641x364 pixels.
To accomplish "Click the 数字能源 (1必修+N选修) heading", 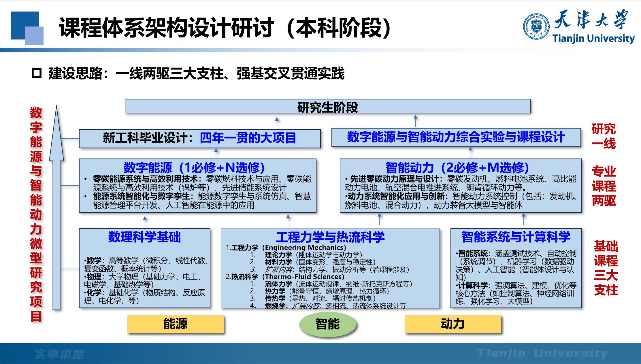I will (194, 167).
